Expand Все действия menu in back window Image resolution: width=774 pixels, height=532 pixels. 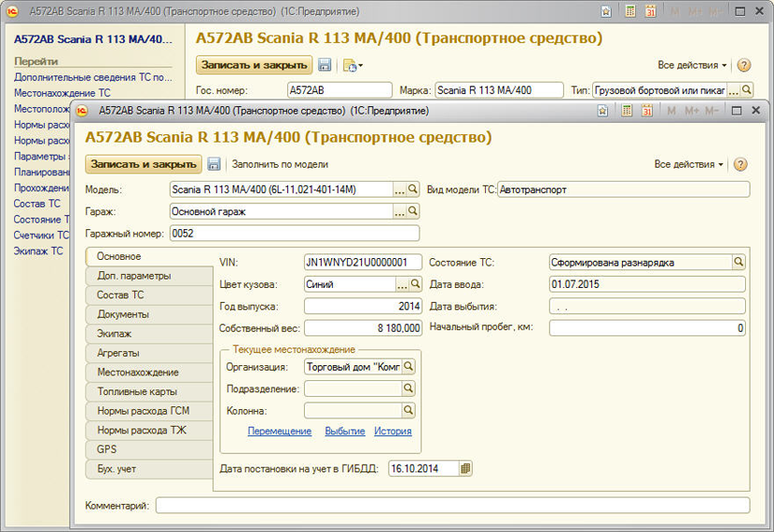pos(692,65)
